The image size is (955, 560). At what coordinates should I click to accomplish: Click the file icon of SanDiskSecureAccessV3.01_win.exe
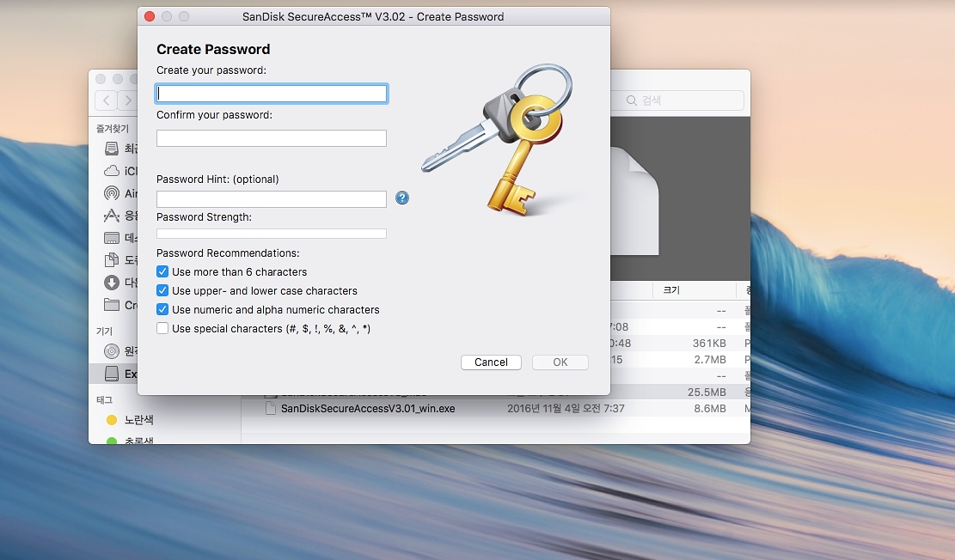(x=271, y=409)
